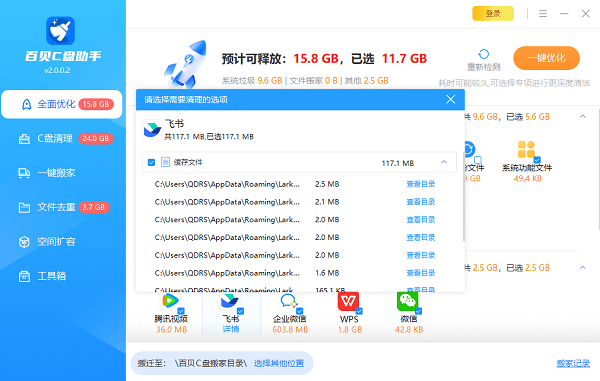Image resolution: width=600 pixels, height=381 pixels.
Task: Toggle the 企业微信 checkbox
Action: (300, 311)
